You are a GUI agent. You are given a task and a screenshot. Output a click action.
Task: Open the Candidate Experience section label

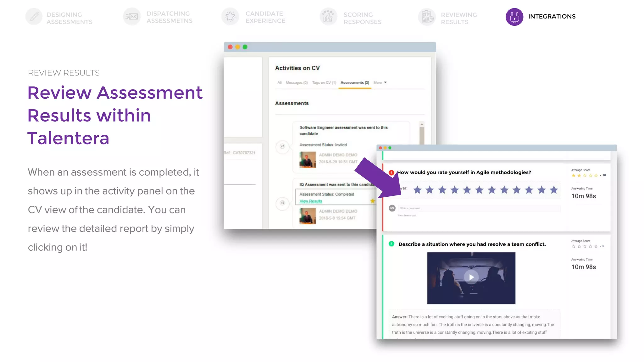tap(265, 17)
